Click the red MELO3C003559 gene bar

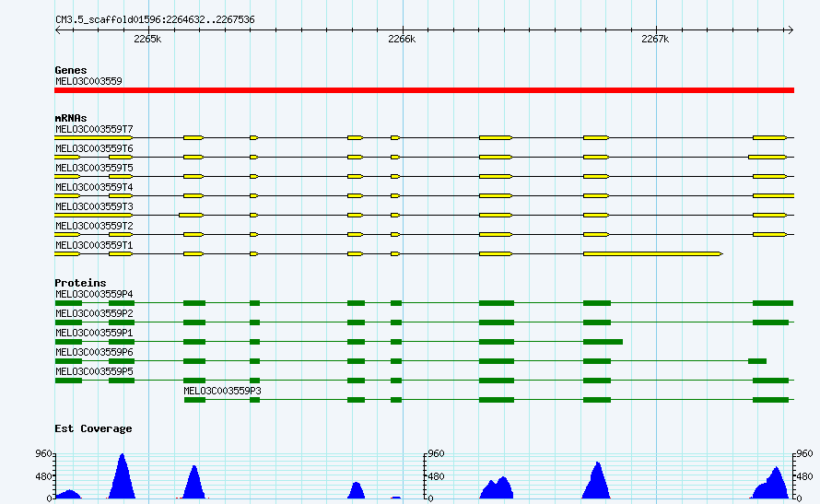coord(424,90)
